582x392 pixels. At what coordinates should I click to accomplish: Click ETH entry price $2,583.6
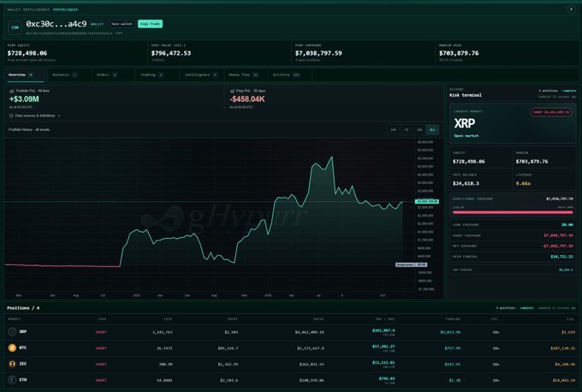pyautogui.click(x=229, y=380)
